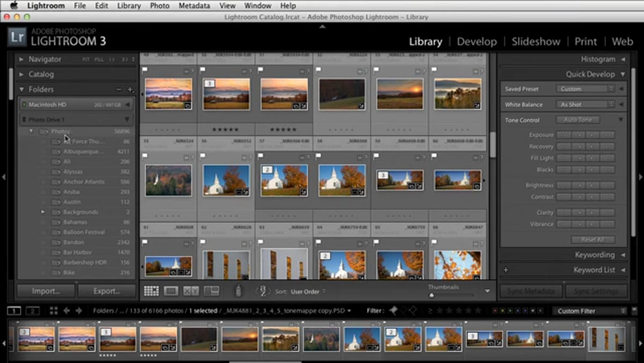Image resolution: width=644 pixels, height=363 pixels.
Task: Click the Apple menu icon
Action: (13, 6)
